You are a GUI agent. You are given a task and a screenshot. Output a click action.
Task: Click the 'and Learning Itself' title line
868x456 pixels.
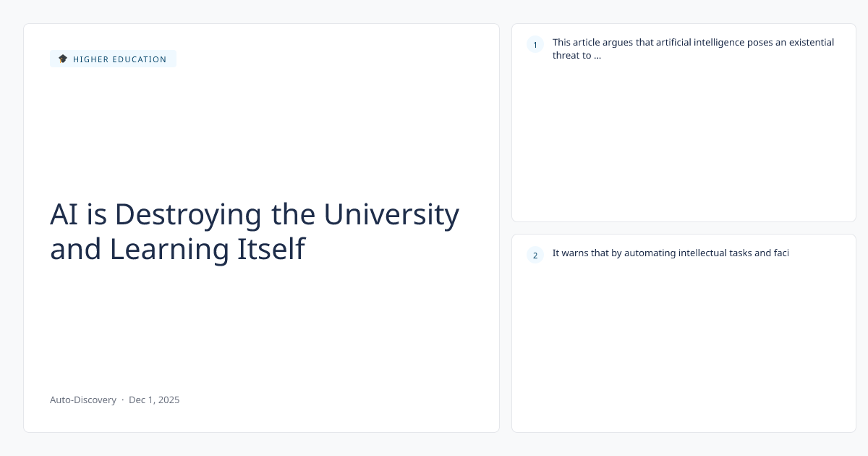pyautogui.click(x=177, y=249)
